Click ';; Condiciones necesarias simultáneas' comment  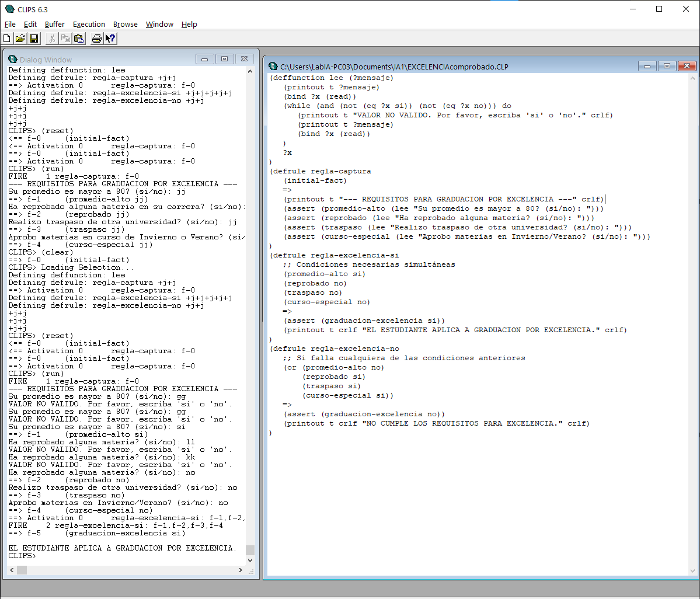click(369, 264)
